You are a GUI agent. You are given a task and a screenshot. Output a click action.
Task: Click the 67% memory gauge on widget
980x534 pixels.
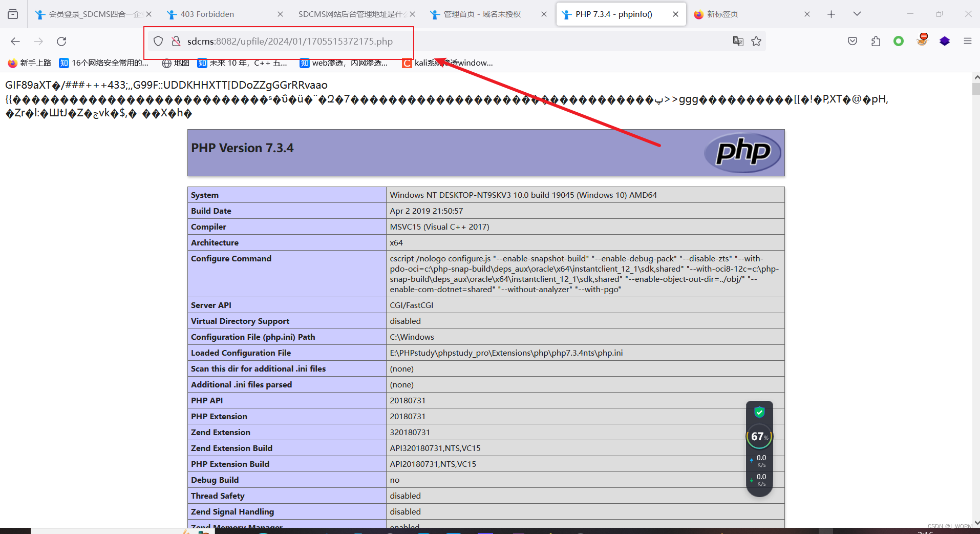[759, 437]
